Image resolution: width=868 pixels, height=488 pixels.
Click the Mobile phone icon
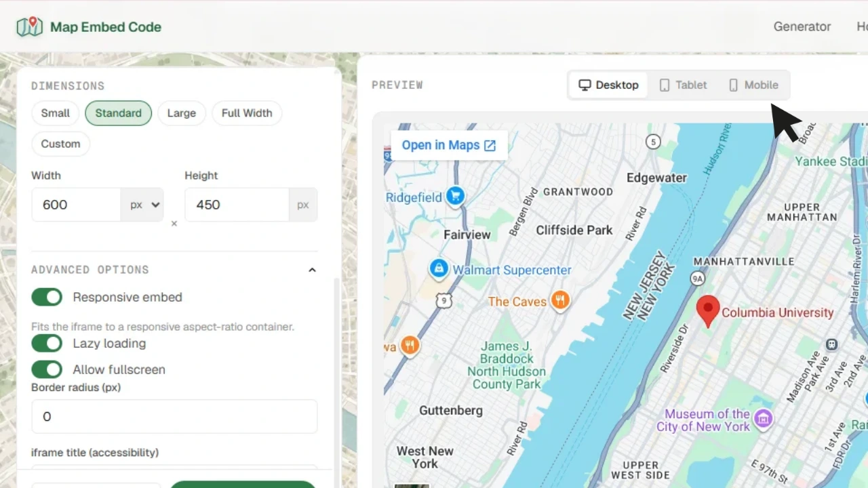[733, 85]
